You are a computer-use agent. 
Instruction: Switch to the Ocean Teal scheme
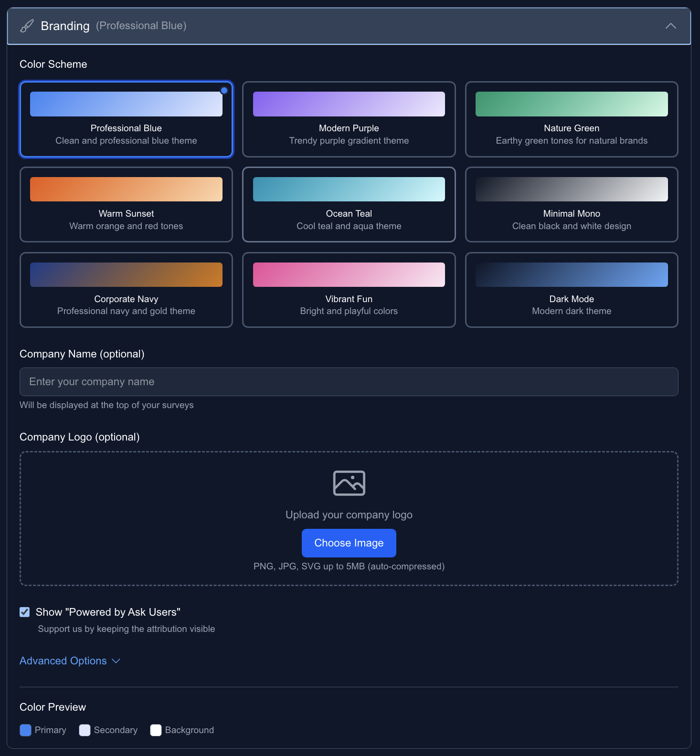coord(349,204)
